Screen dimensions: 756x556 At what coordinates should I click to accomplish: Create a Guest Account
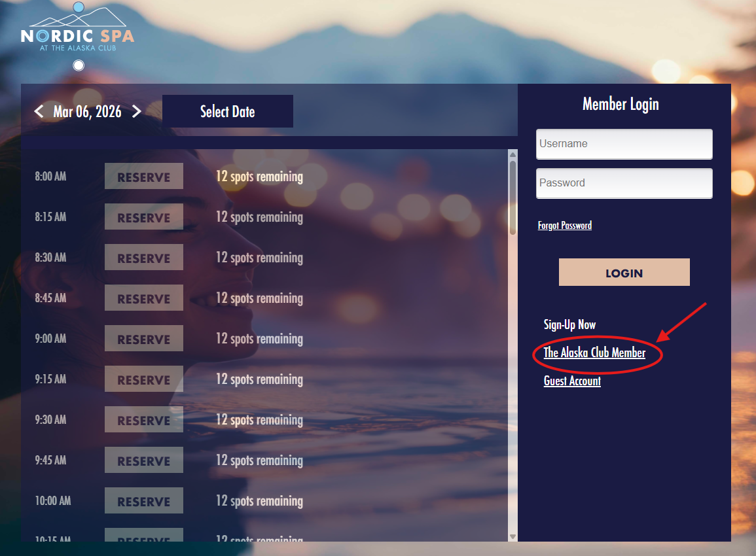pos(572,381)
